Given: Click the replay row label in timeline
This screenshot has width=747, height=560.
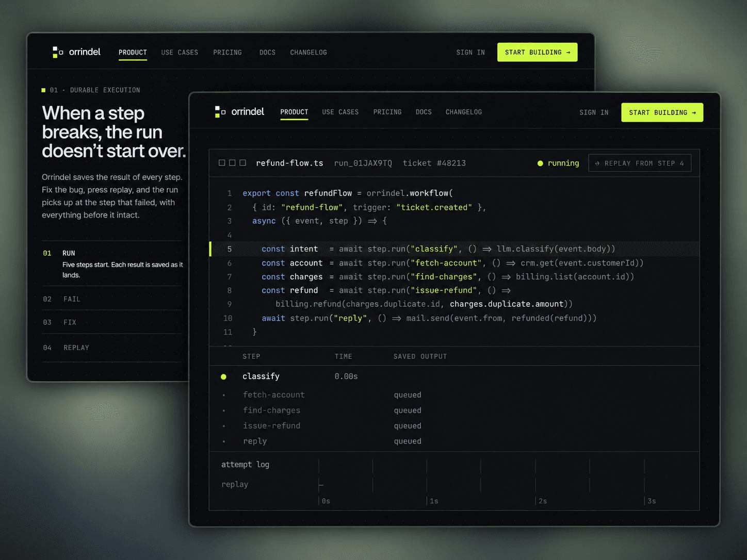Looking at the screenshot, I should tap(235, 484).
